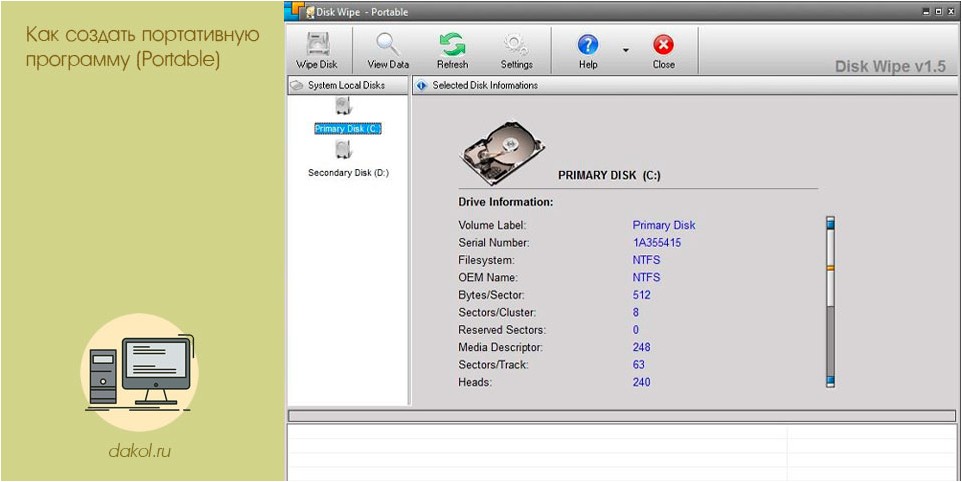962x482 pixels.
Task: Click the System Local Disks disk icon
Action: (296, 85)
